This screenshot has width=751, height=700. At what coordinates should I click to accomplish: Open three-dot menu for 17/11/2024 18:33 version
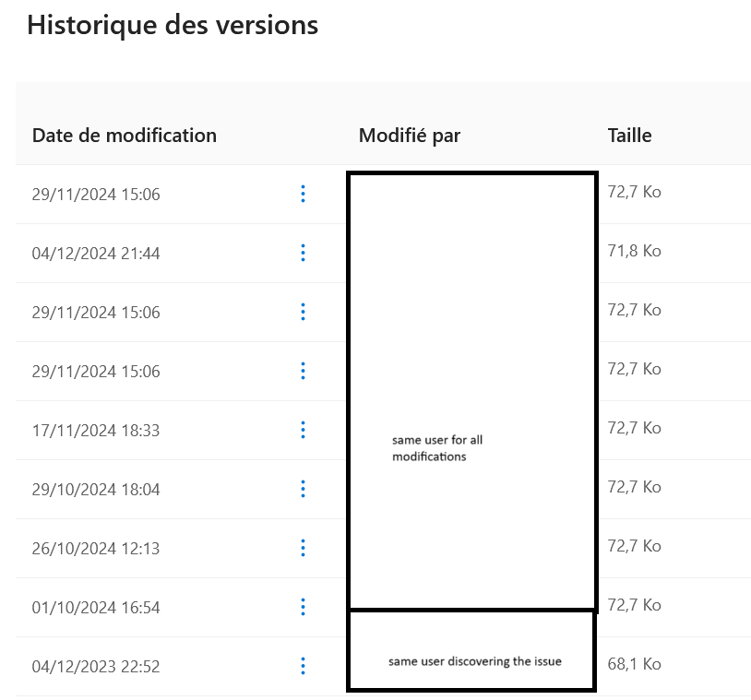[x=303, y=430]
